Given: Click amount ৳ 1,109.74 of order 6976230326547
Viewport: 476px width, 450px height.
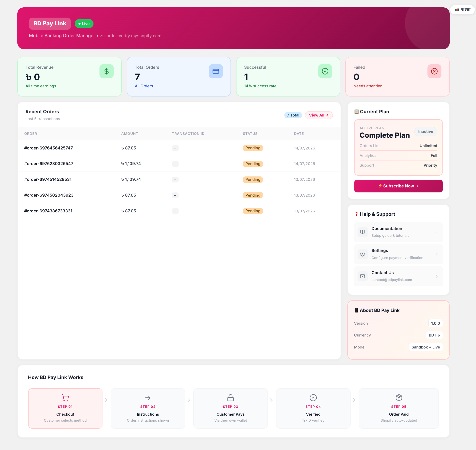Looking at the screenshot, I should tap(131, 164).
